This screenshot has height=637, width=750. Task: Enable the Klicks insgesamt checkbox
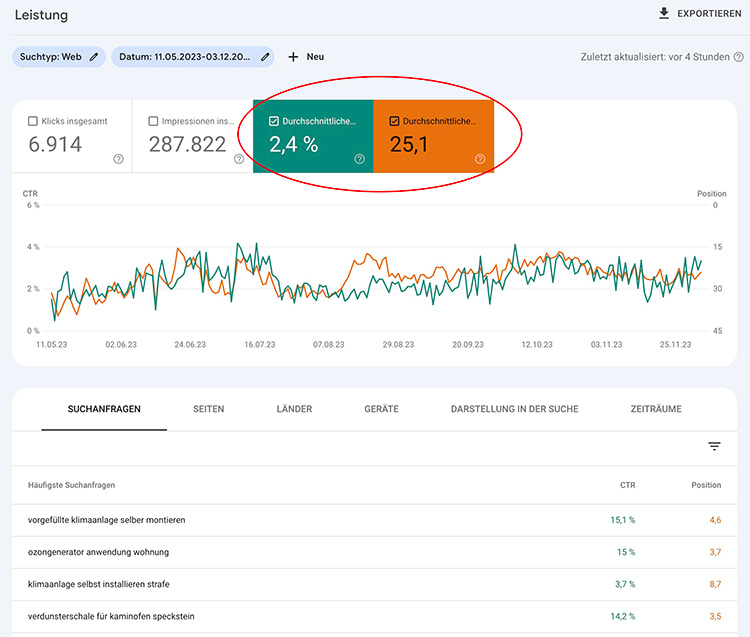(x=33, y=121)
